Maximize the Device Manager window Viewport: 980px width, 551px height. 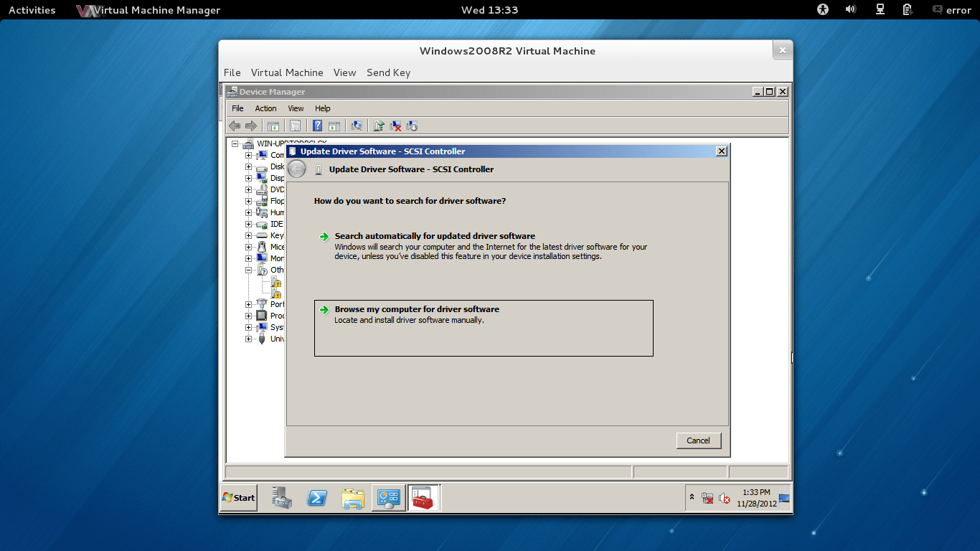769,92
